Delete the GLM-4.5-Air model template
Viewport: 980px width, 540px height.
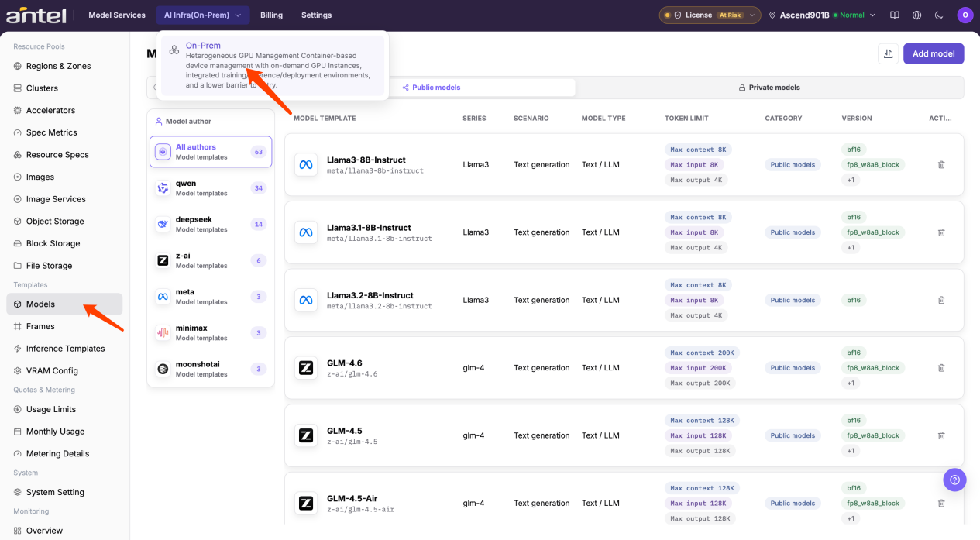[941, 503]
